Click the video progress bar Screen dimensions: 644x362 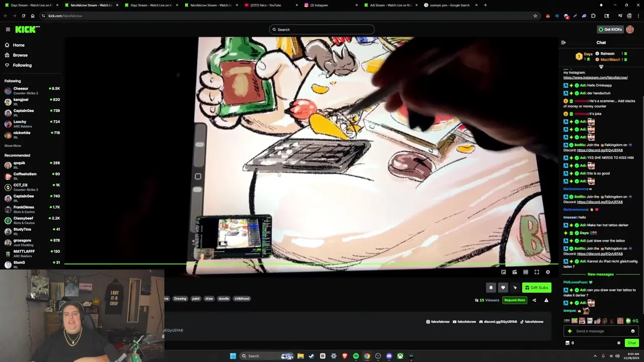pyautogui.click(x=311, y=264)
